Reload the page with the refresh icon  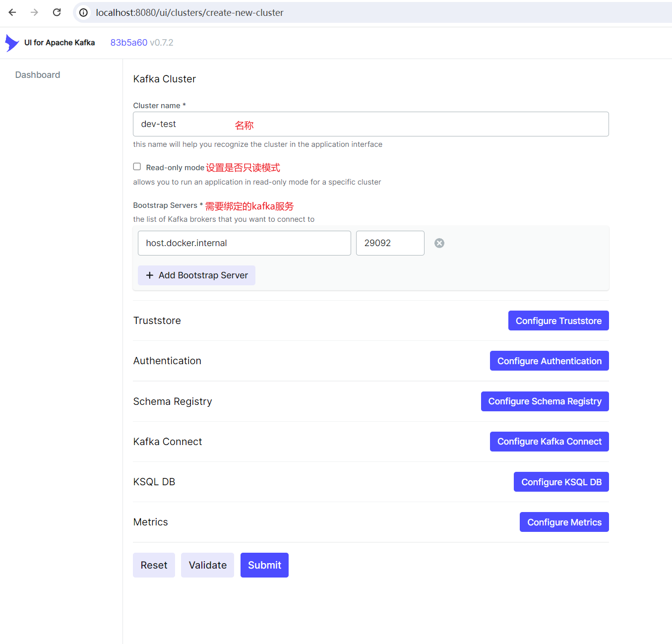[57, 12]
